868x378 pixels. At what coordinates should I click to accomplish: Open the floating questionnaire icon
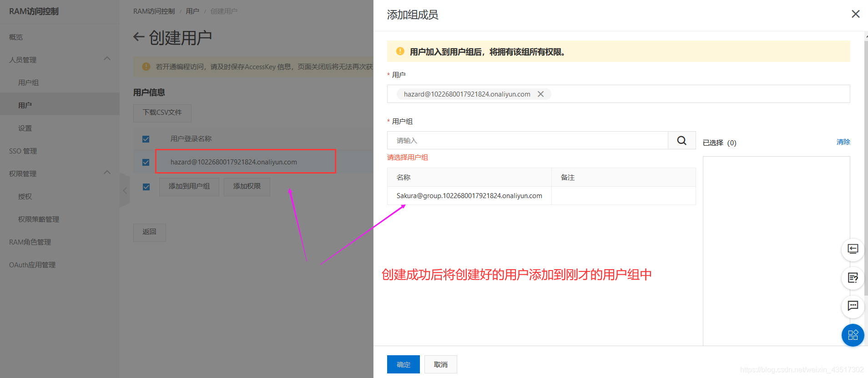pos(853,278)
